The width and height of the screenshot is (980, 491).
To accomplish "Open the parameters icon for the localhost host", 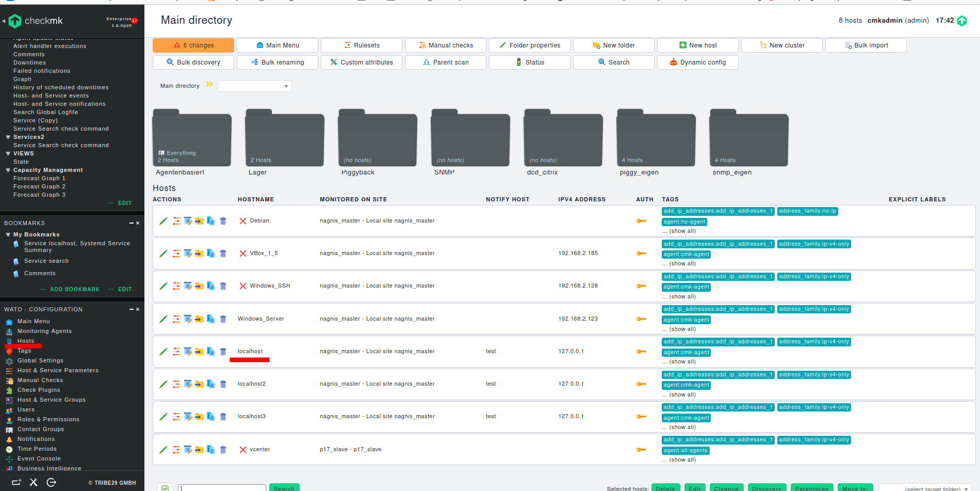I will coord(176,352).
